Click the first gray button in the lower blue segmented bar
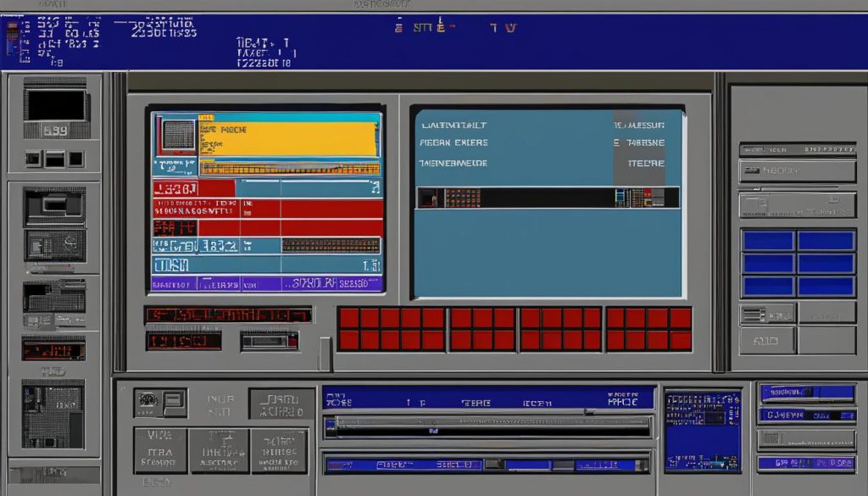Image resolution: width=868 pixels, height=496 pixels. pos(494,465)
